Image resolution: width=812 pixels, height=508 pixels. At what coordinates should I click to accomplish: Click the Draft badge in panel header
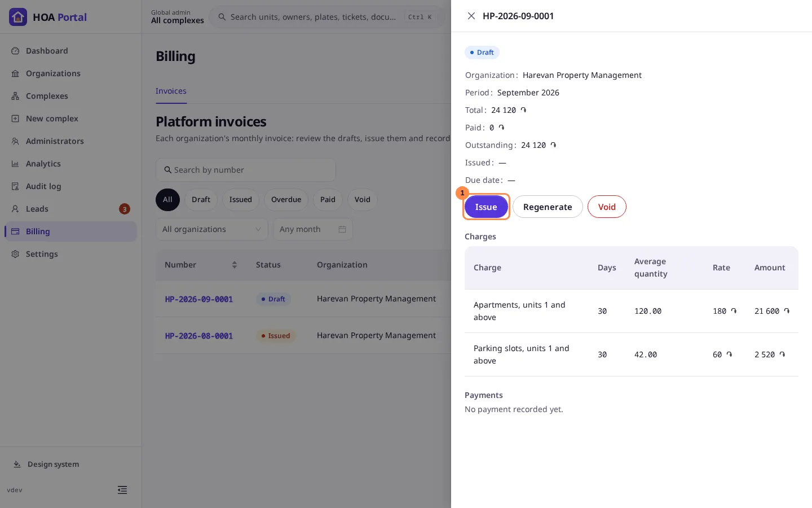[x=482, y=52]
